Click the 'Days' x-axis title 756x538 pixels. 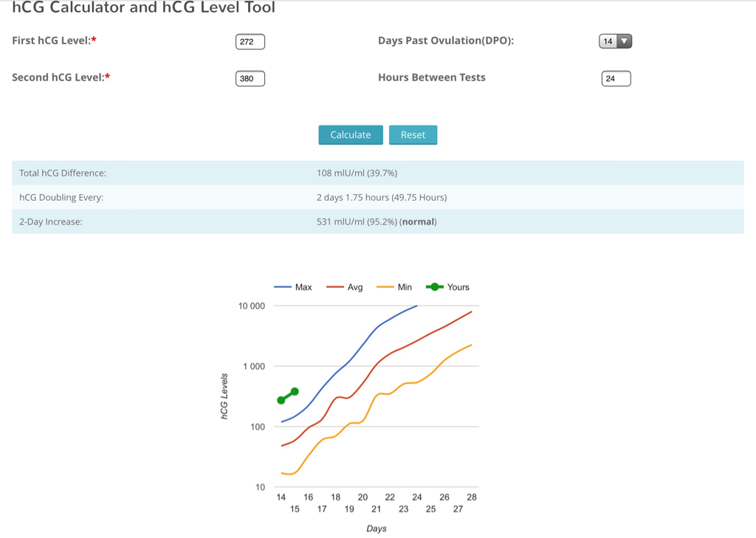376,528
